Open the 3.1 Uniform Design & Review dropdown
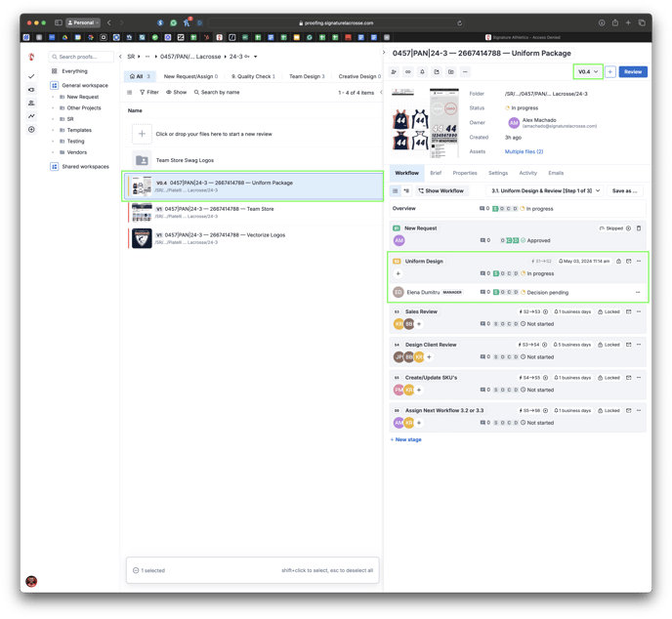Screen dimensions: 672x619 (545, 191)
